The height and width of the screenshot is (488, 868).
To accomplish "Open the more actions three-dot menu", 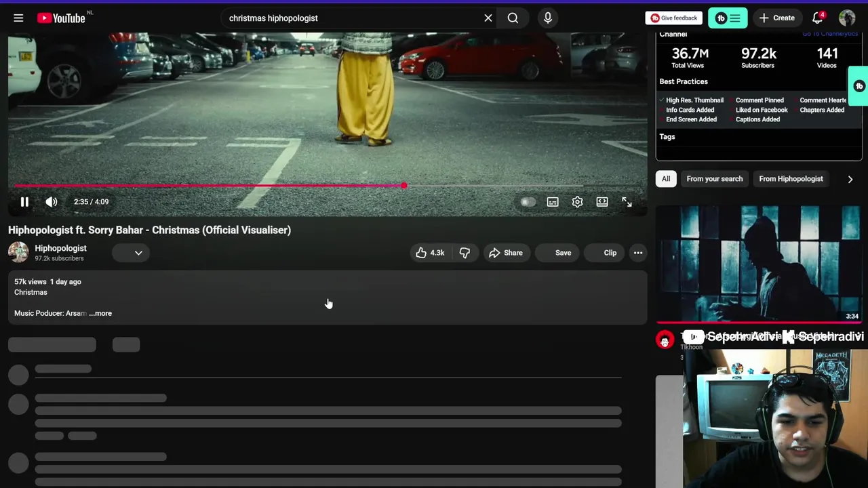I will click(x=638, y=253).
